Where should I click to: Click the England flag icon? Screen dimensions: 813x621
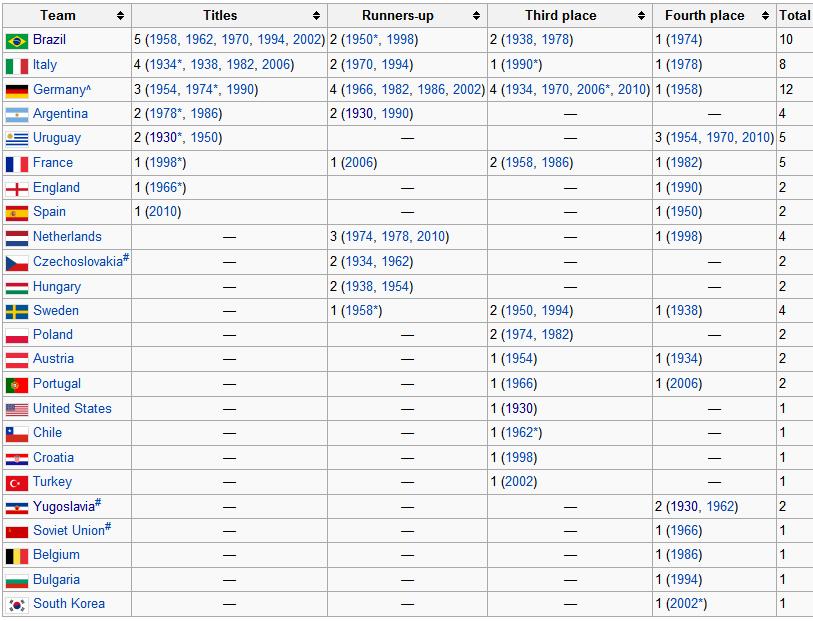click(17, 189)
